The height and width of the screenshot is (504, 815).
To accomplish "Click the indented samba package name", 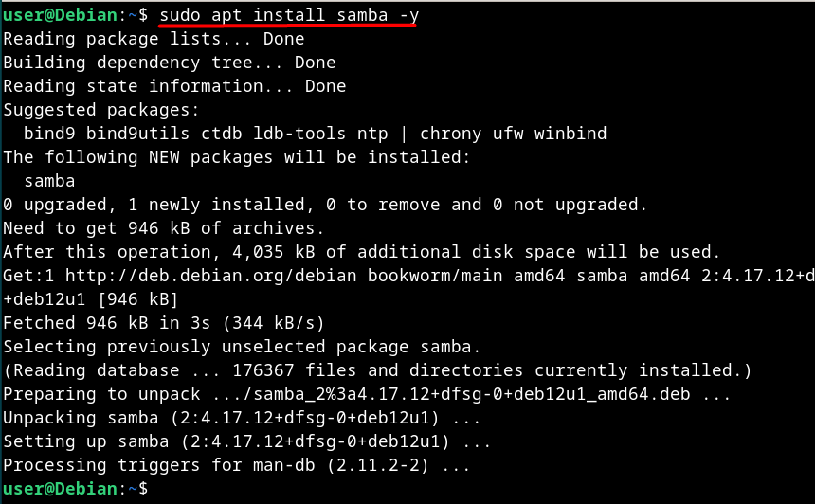I will click(49, 181).
